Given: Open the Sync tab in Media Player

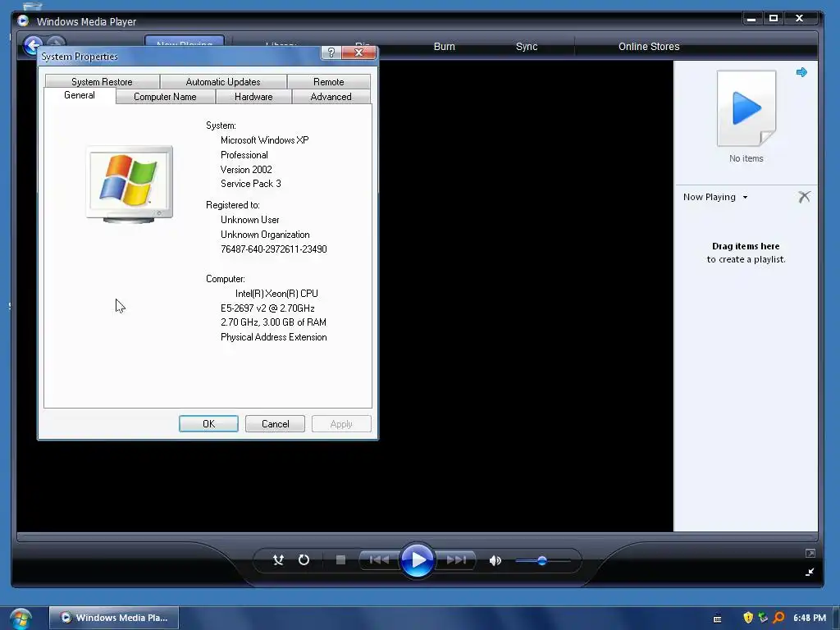Looking at the screenshot, I should click(x=527, y=47).
